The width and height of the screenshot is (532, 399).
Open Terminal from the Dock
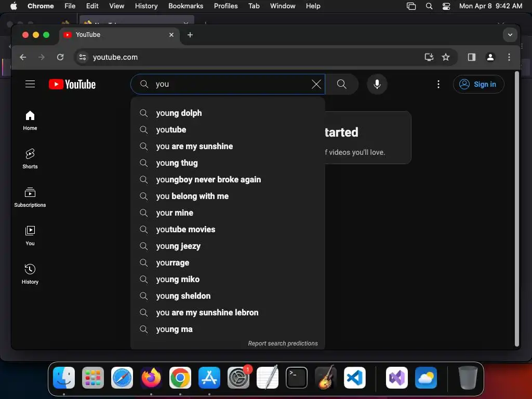(x=297, y=378)
